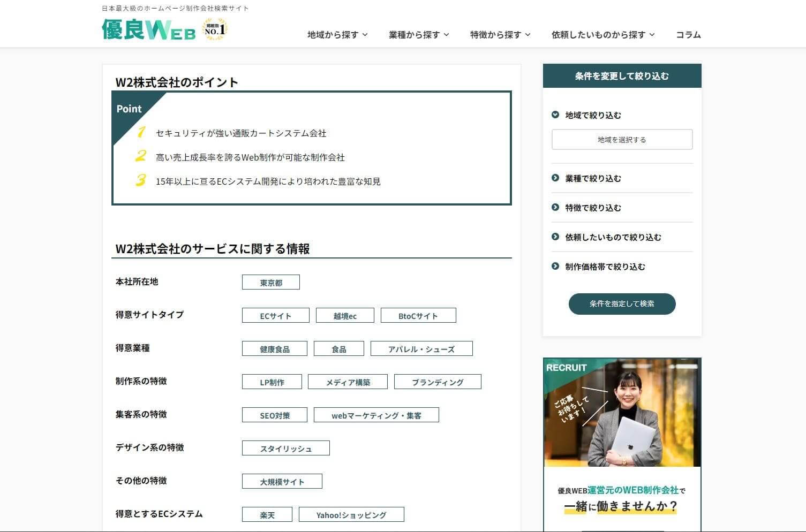
Task: Select the メディア構築 tag
Action: (348, 382)
